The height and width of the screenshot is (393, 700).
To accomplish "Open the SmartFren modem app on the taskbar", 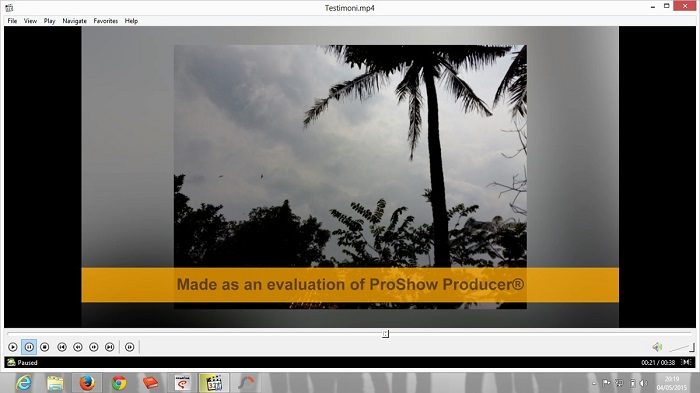I will tap(182, 383).
